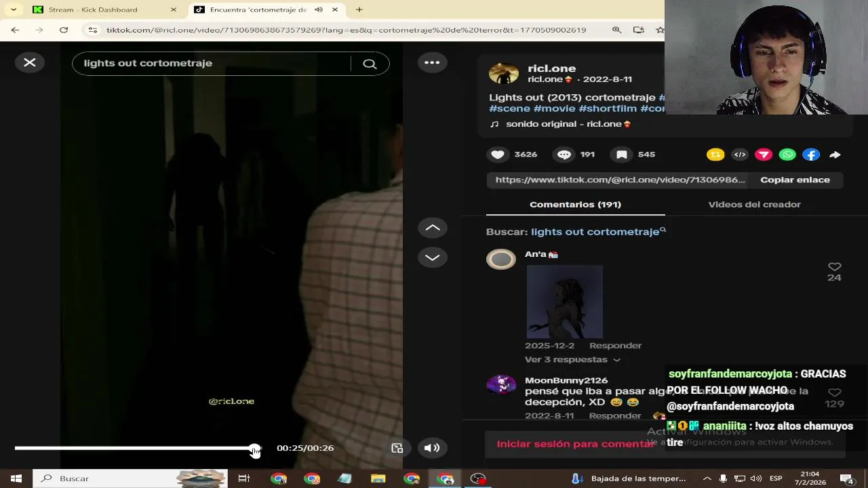The width and height of the screenshot is (868, 488).
Task: Open the image in An'a's comment
Action: pos(564,302)
